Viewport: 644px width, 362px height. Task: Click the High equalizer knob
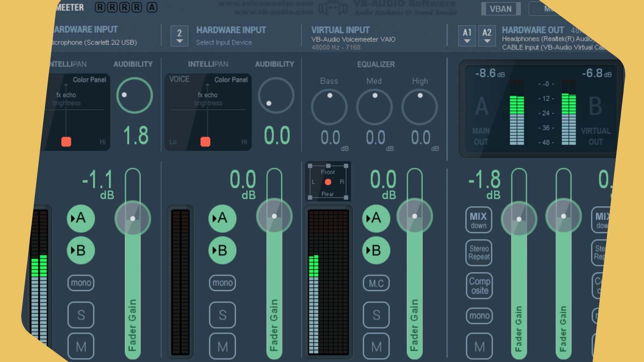click(x=420, y=107)
